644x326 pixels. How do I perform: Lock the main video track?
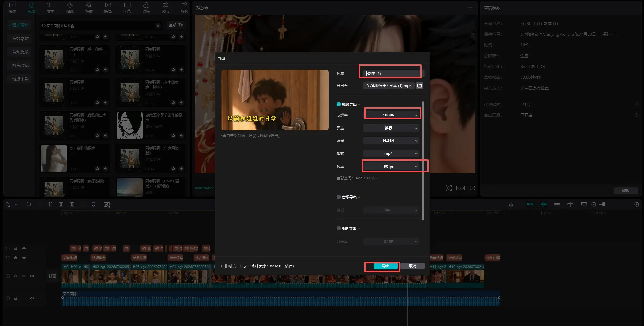click(x=16, y=276)
